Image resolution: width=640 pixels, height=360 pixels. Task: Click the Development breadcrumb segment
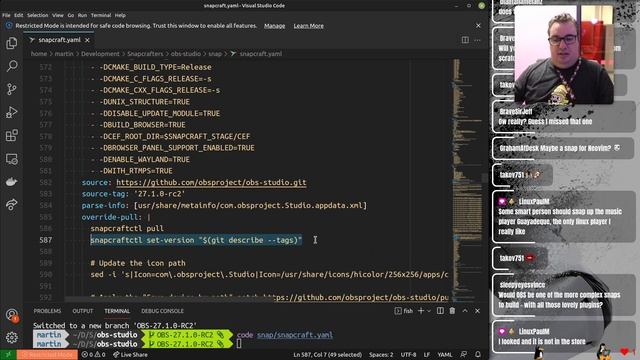click(x=100, y=54)
